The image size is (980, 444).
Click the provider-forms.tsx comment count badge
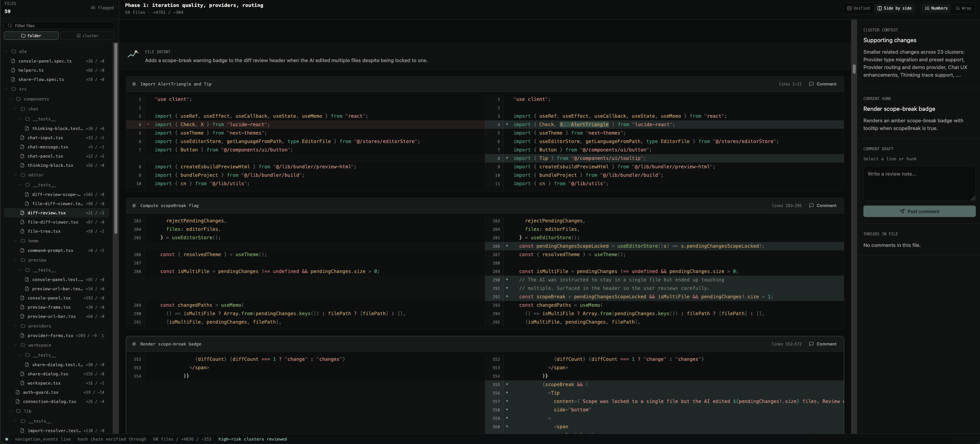(x=102, y=335)
